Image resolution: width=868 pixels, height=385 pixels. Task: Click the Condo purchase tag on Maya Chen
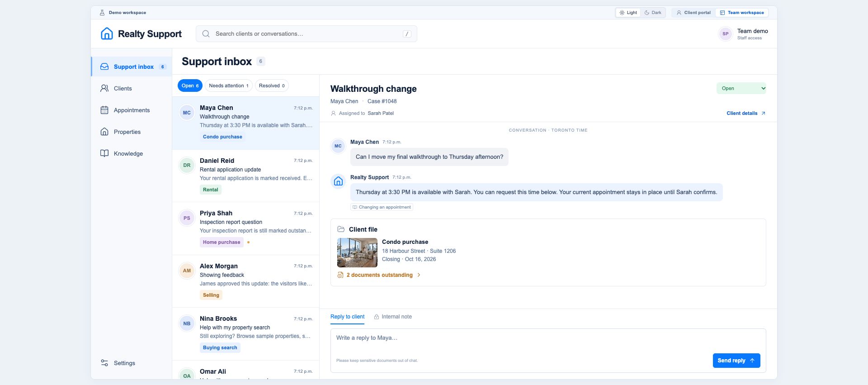tap(222, 137)
